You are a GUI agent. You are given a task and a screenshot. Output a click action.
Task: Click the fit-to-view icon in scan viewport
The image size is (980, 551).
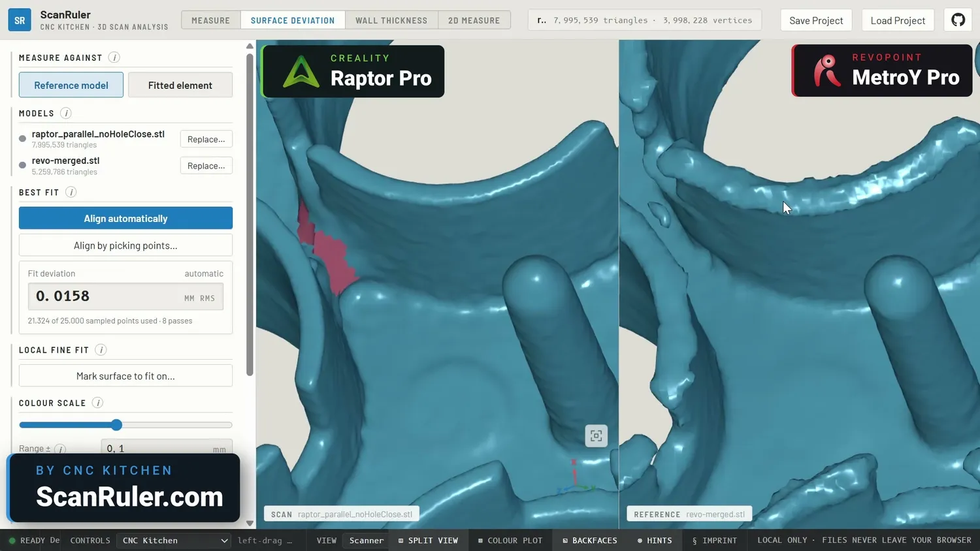pos(596,436)
